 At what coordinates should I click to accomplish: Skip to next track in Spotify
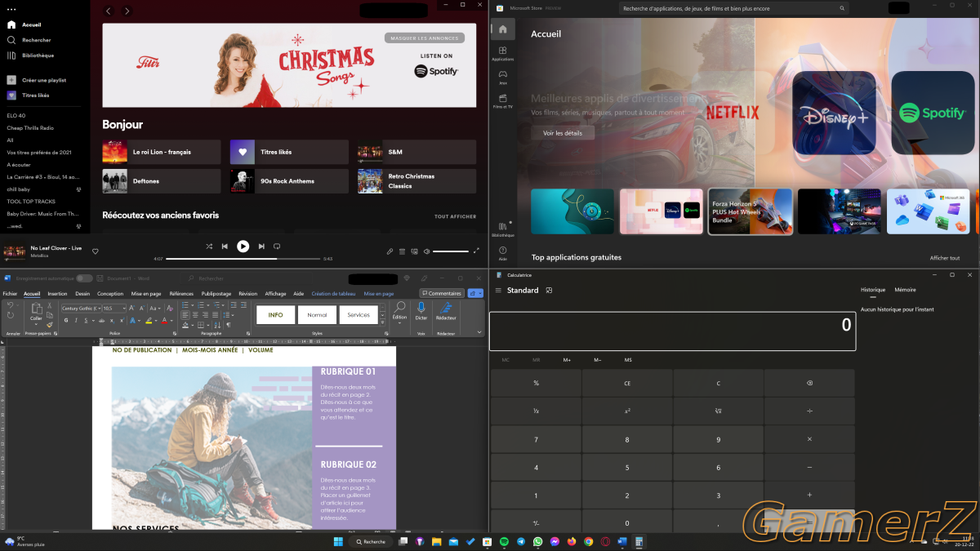tap(261, 246)
